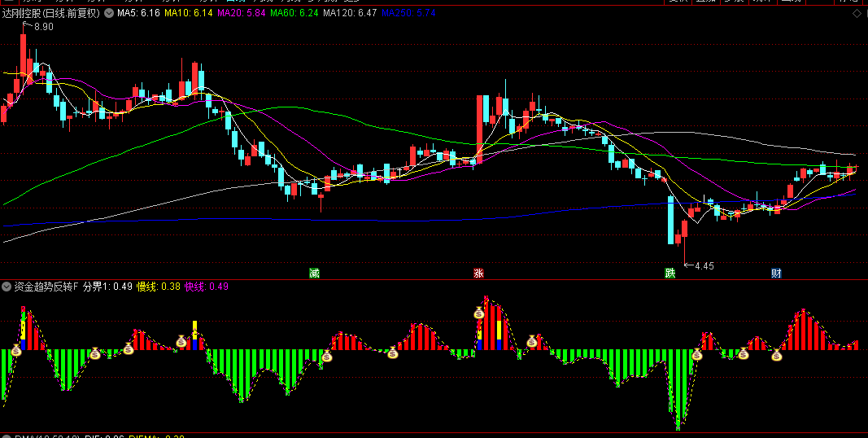
Task: Click the 4.45 low price label
Action: coord(704,265)
